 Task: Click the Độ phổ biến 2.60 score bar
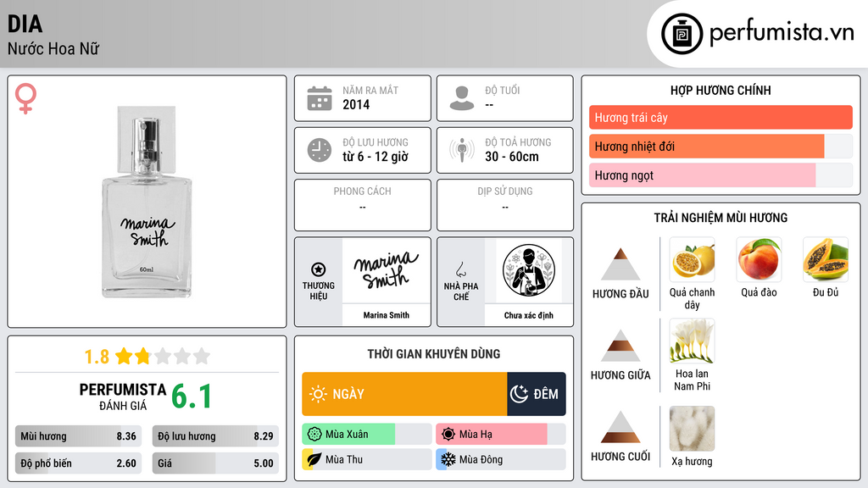78,463
